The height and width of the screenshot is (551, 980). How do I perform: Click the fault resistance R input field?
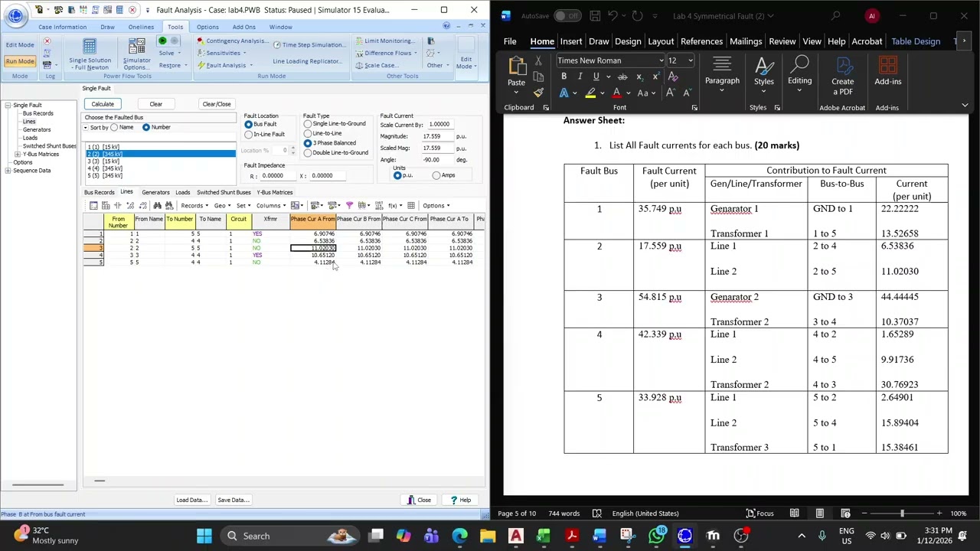[x=278, y=176]
